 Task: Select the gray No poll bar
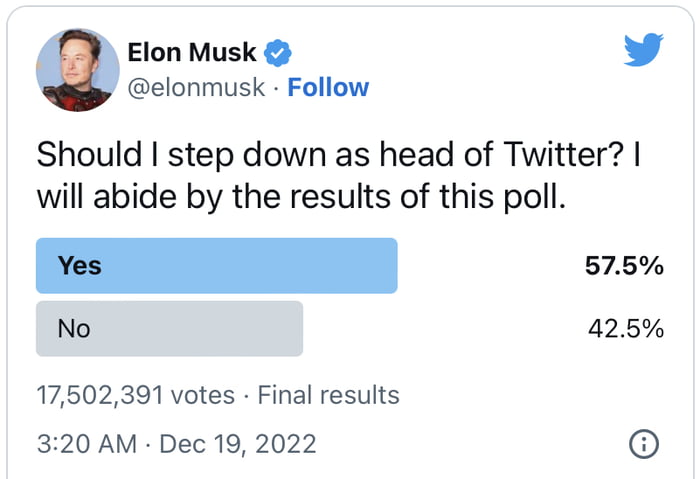coord(169,328)
